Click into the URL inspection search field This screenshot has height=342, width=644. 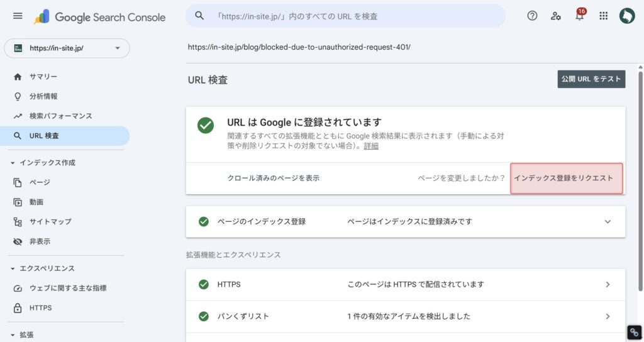(345, 16)
